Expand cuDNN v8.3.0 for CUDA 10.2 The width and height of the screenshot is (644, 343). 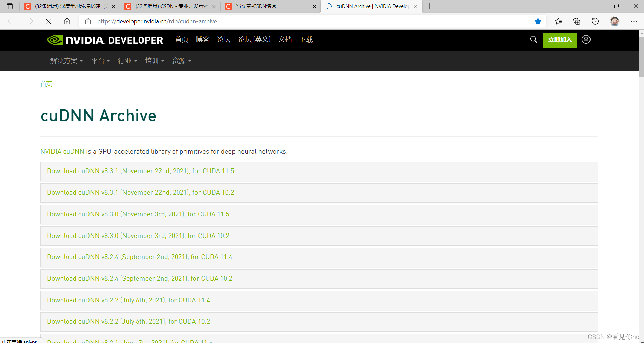click(319, 236)
